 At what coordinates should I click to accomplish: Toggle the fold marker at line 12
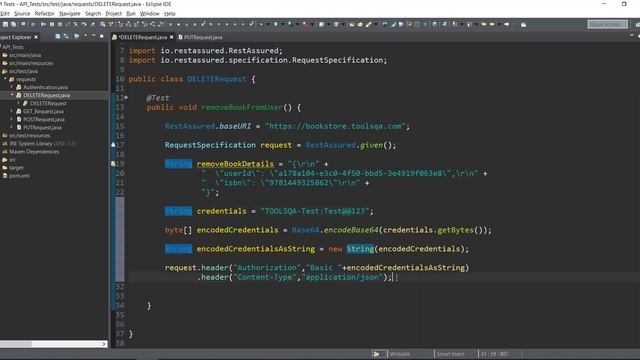tap(126, 98)
